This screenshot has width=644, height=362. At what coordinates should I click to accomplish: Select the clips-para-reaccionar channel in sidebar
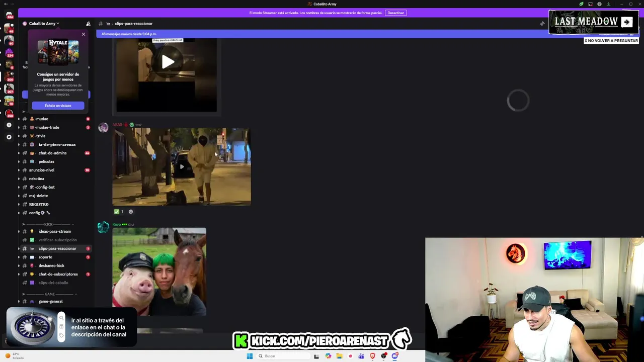(x=55, y=248)
